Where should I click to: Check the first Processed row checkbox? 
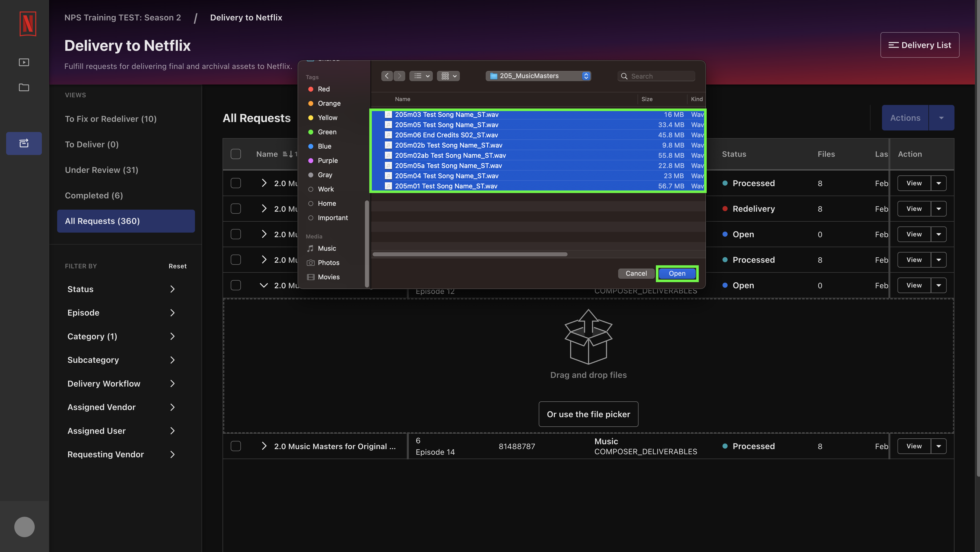236,183
